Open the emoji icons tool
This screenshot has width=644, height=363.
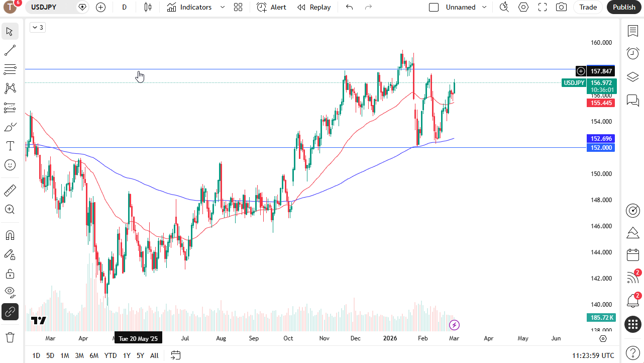(10, 165)
